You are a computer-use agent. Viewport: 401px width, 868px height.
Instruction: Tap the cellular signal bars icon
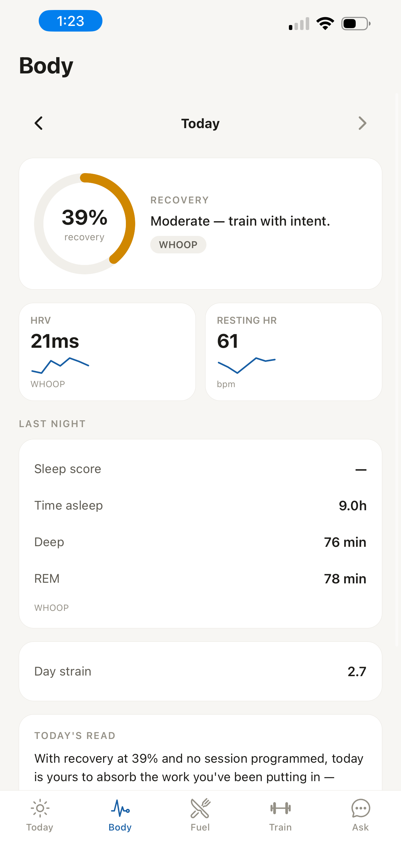[299, 23]
